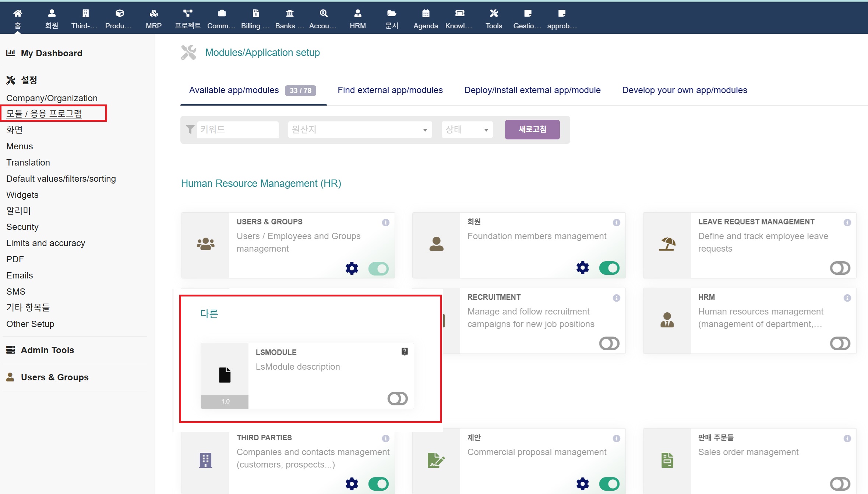
Task: Open the 상태 status dropdown
Action: 467,129
